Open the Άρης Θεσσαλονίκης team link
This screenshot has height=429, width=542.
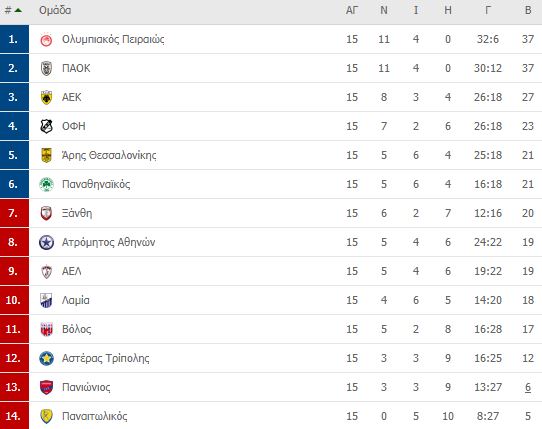tap(109, 155)
